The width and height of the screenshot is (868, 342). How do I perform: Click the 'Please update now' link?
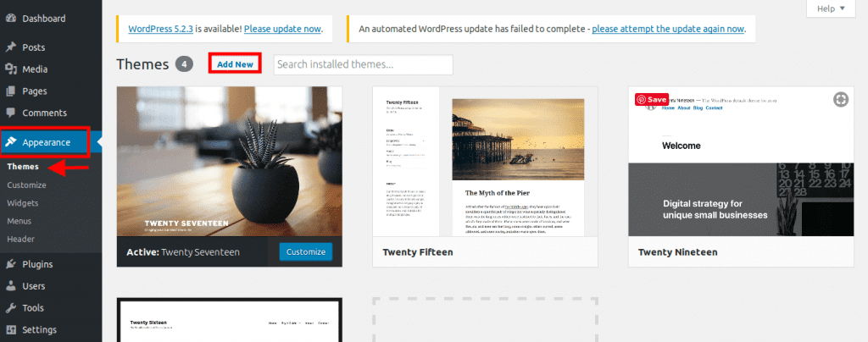click(x=282, y=29)
